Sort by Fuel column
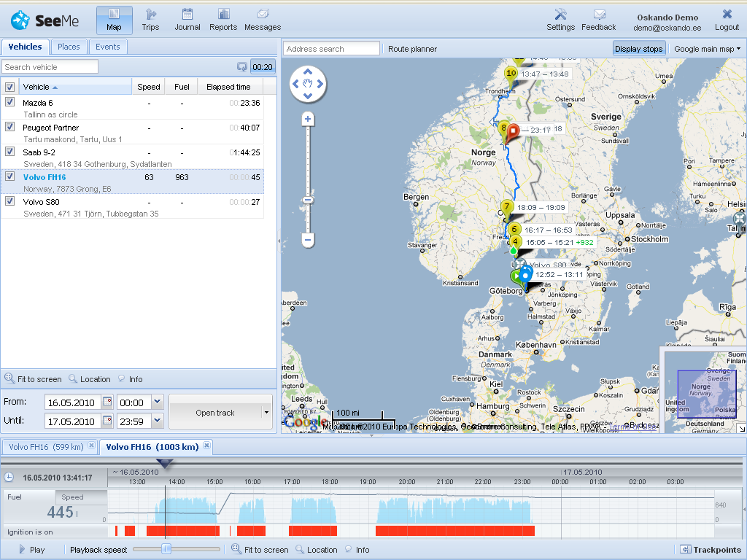Image resolution: width=747 pixels, height=560 pixels. coord(182,87)
